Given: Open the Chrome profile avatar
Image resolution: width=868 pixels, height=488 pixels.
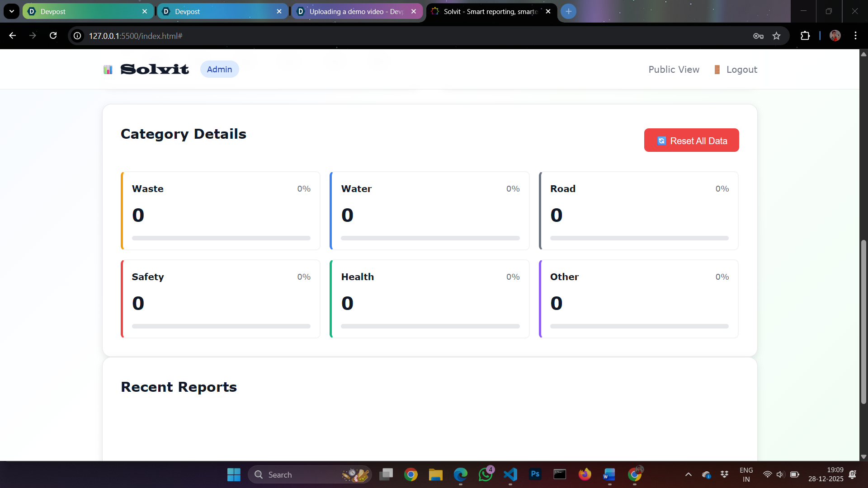Looking at the screenshot, I should click(835, 36).
